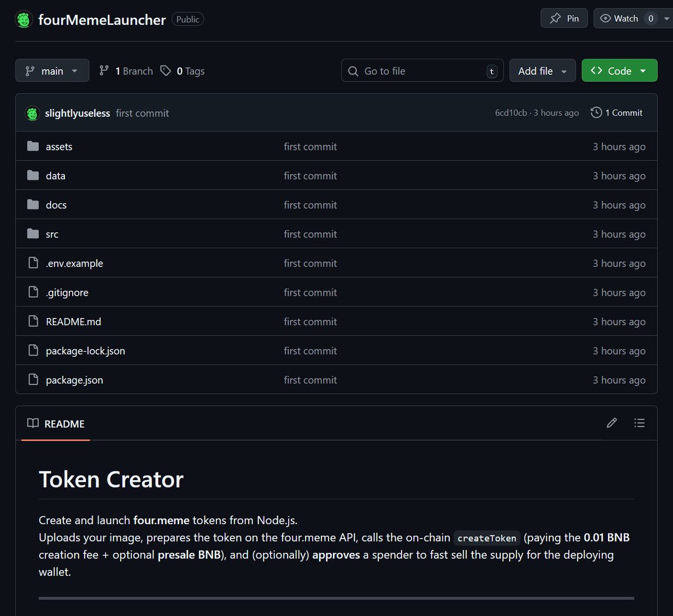Image resolution: width=673 pixels, height=616 pixels.
Task: Open the fourMemeLauncher repository title link
Action: (102, 20)
